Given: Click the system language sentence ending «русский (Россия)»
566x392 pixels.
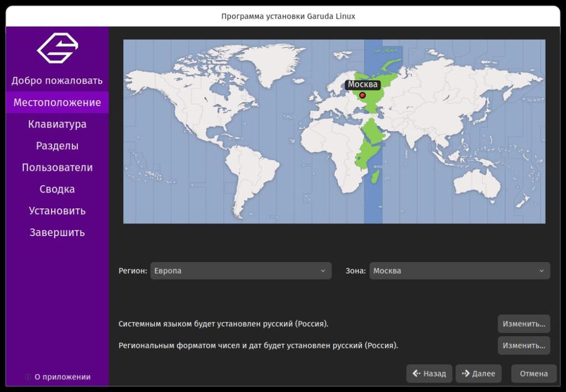Looking at the screenshot, I should point(223,324).
